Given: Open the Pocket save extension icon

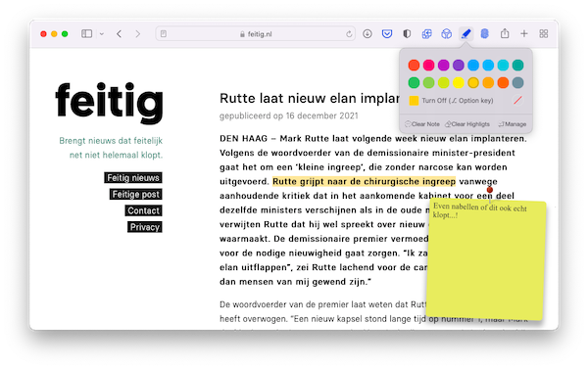Looking at the screenshot, I should [x=387, y=34].
